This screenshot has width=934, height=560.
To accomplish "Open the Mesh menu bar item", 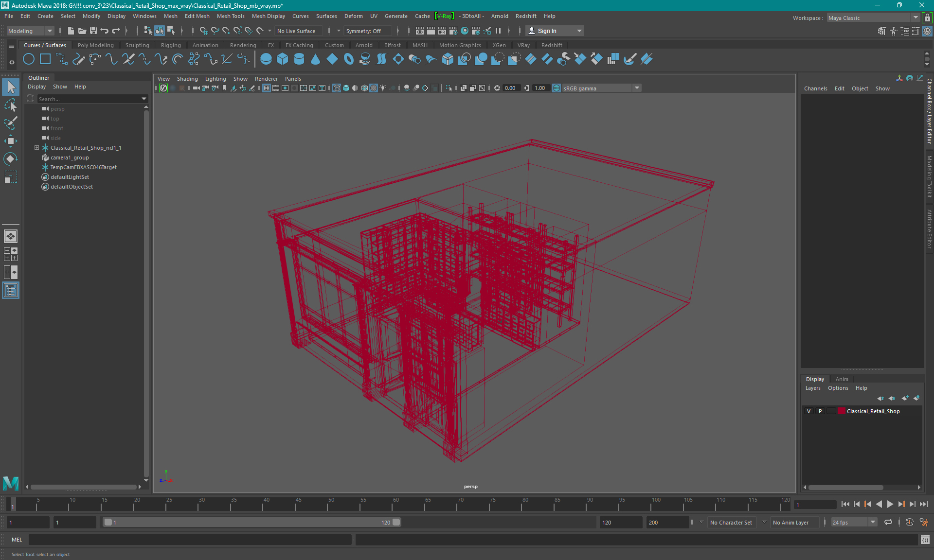I will tap(169, 16).
